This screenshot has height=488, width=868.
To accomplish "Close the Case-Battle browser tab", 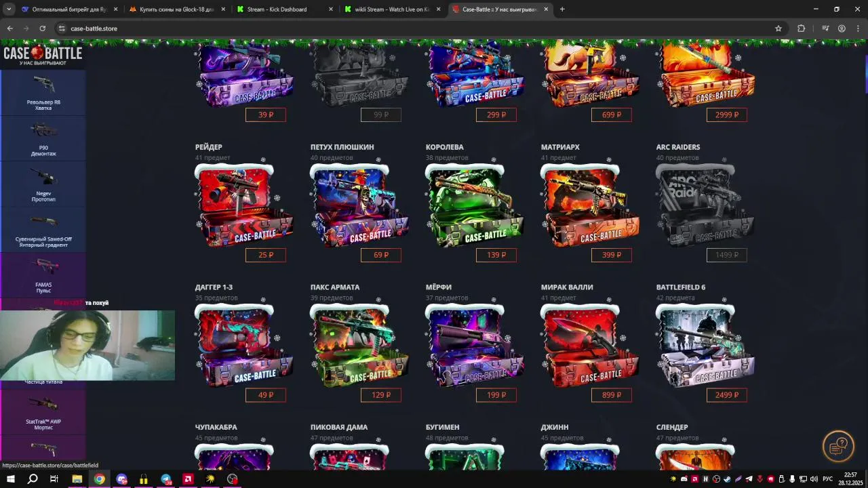I will click(547, 9).
